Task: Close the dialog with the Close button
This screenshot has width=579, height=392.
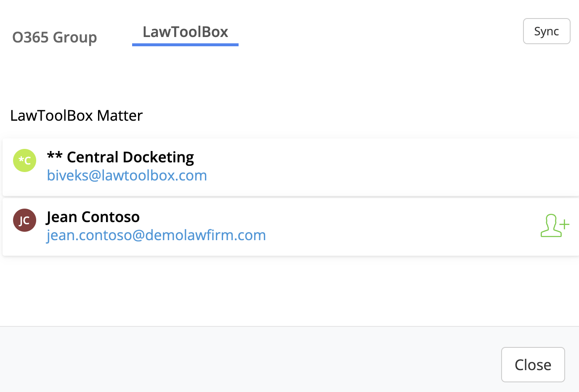Action: click(533, 365)
